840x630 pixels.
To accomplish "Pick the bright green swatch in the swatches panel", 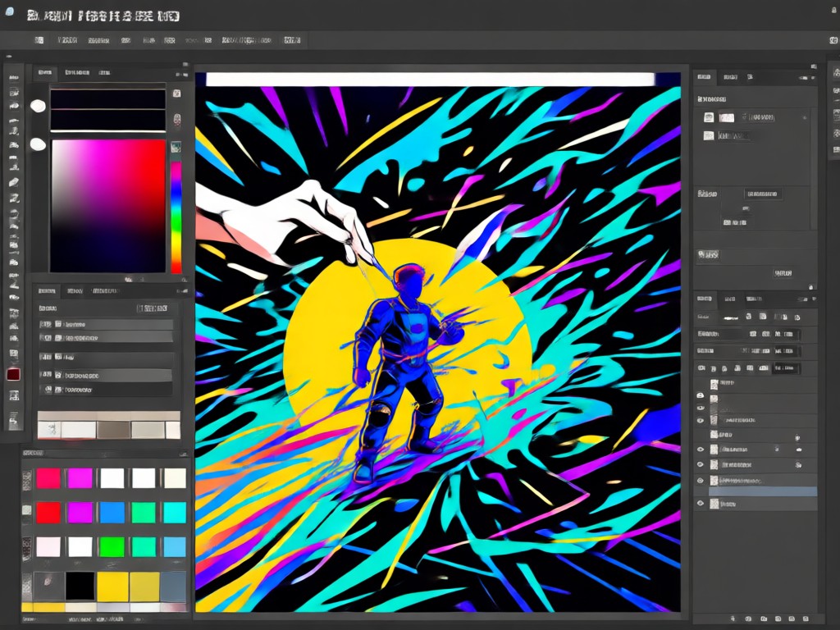I will [112, 547].
